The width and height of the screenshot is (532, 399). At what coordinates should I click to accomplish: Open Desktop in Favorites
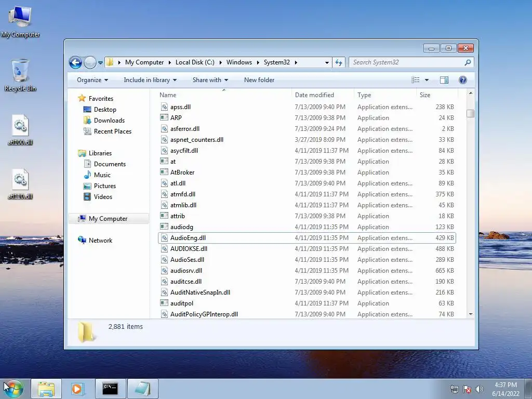click(x=105, y=110)
